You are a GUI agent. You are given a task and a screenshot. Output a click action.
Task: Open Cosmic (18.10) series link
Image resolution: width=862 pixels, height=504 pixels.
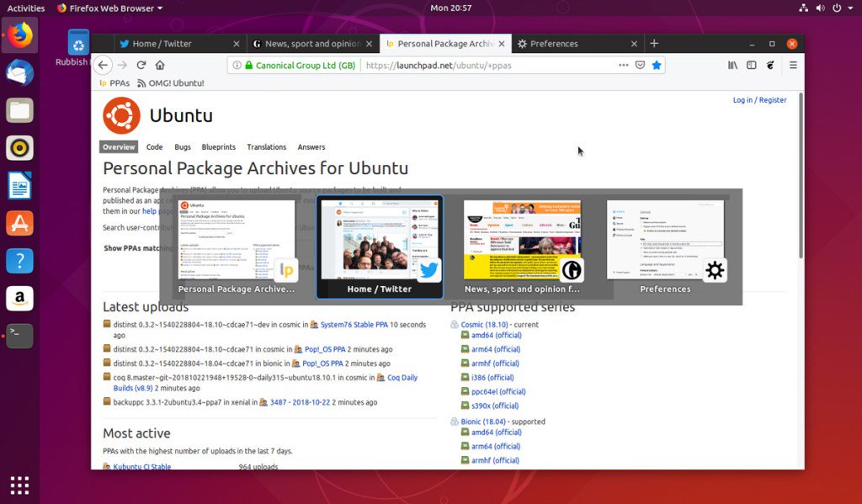click(x=484, y=325)
